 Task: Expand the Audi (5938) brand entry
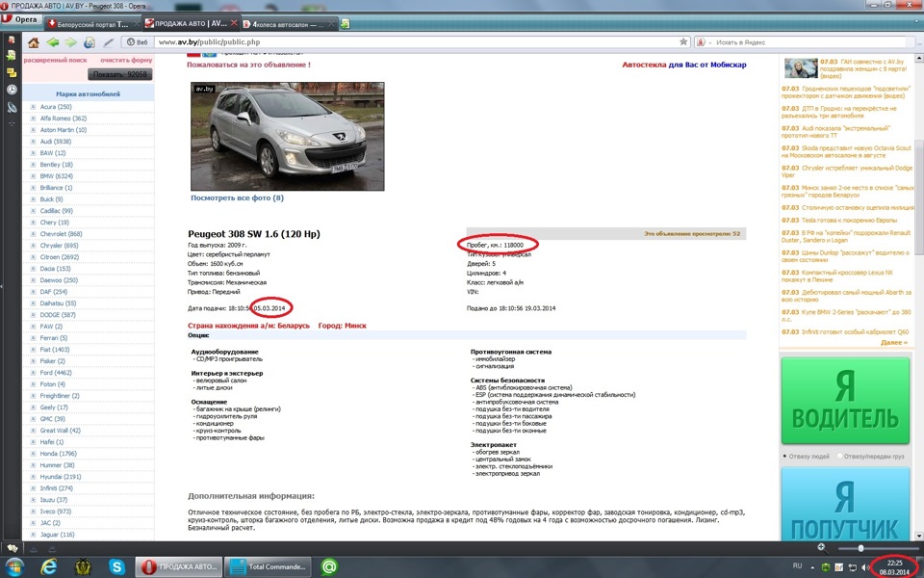point(34,142)
